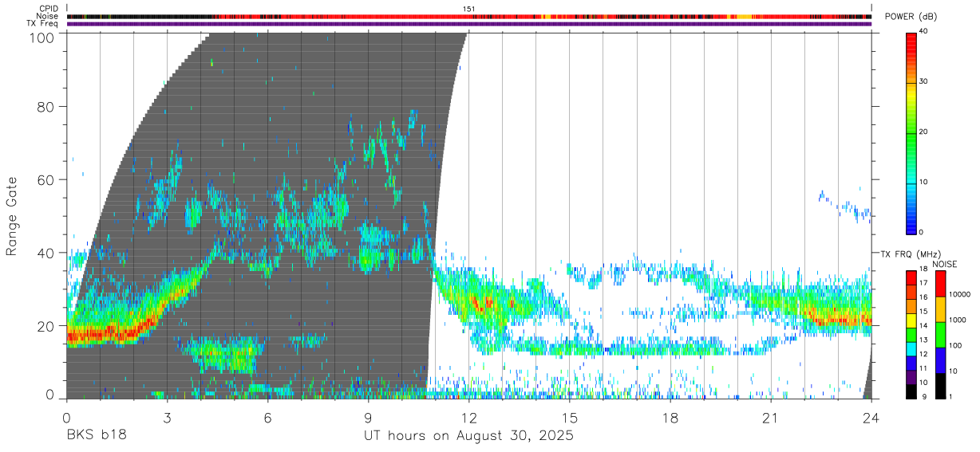Click the CPID row label
980x452 pixels.
[x=49, y=9]
